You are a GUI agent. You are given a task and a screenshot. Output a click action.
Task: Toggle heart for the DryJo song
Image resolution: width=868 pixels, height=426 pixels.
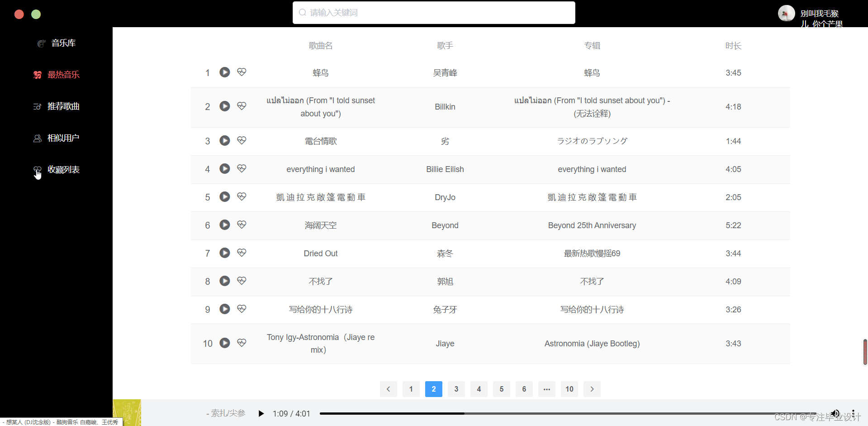point(242,196)
